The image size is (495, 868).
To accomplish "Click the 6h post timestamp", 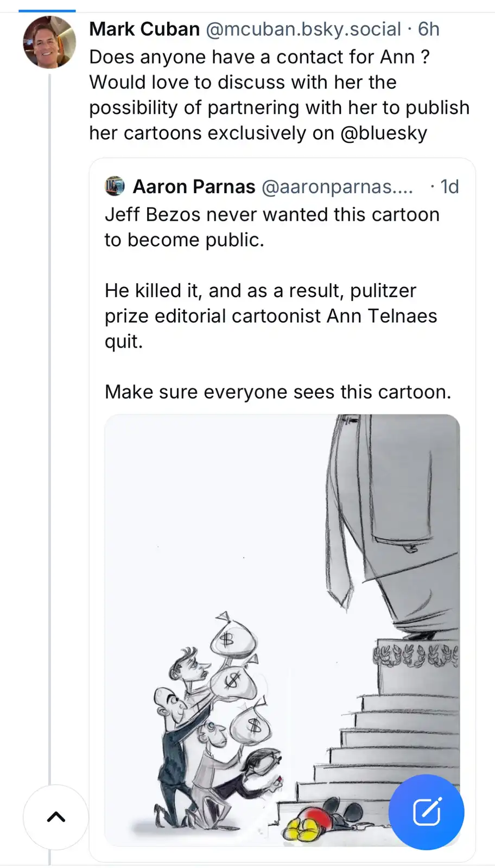I will [429, 29].
